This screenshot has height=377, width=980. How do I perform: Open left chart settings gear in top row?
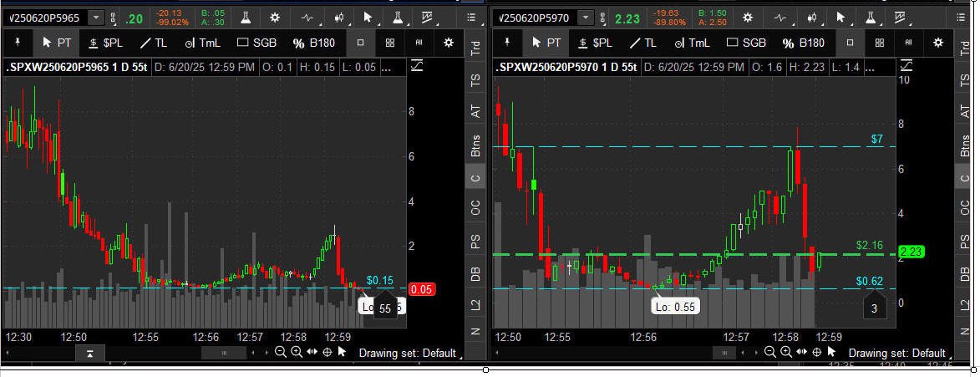coord(275,18)
